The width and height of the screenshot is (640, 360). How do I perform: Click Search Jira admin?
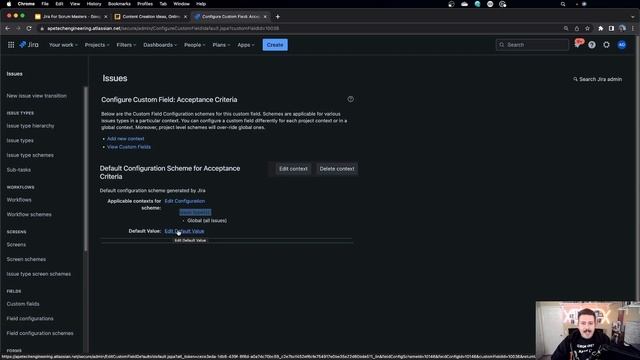(x=598, y=79)
